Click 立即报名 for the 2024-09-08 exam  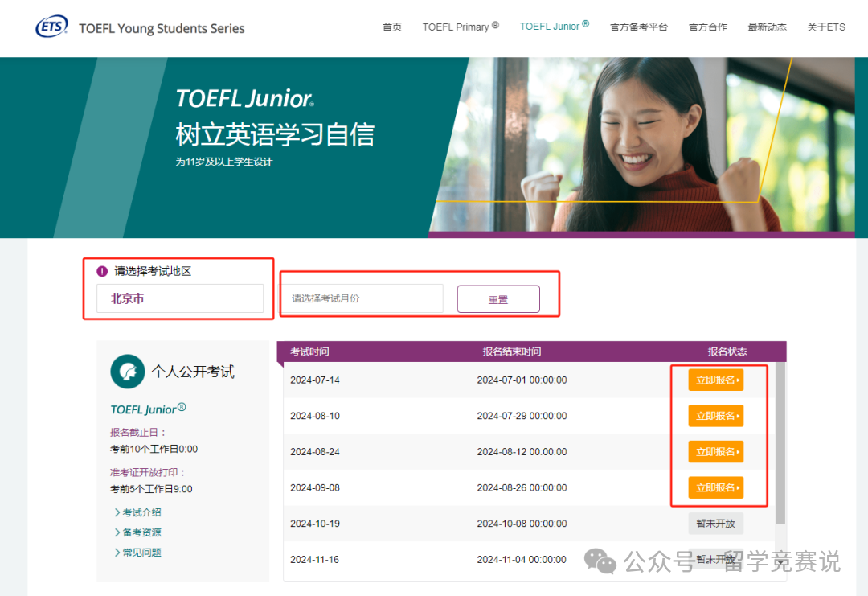point(716,488)
